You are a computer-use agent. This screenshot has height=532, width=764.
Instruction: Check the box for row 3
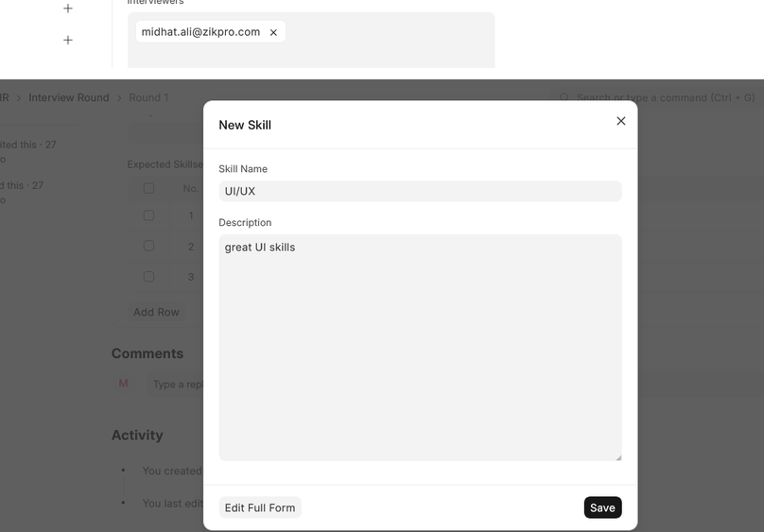[x=149, y=277]
